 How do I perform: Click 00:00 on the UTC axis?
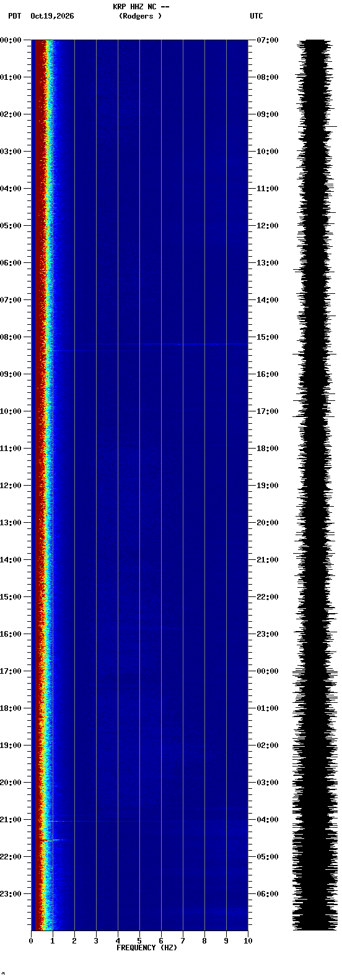pos(268,671)
